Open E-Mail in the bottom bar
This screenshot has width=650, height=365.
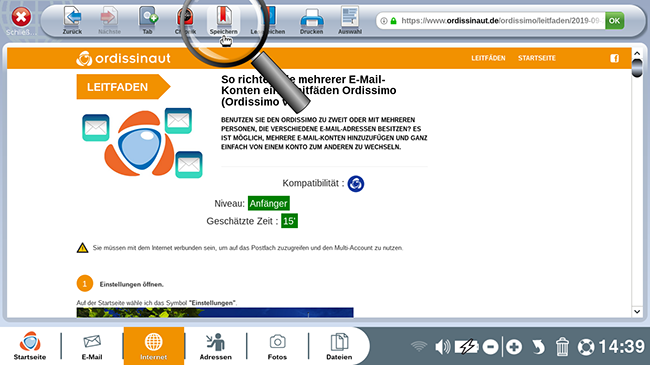click(92, 346)
